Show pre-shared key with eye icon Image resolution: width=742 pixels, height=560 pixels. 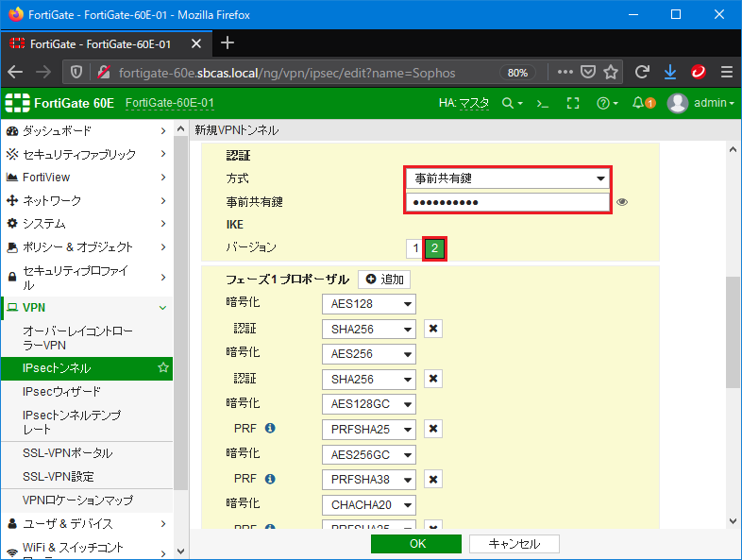click(622, 202)
